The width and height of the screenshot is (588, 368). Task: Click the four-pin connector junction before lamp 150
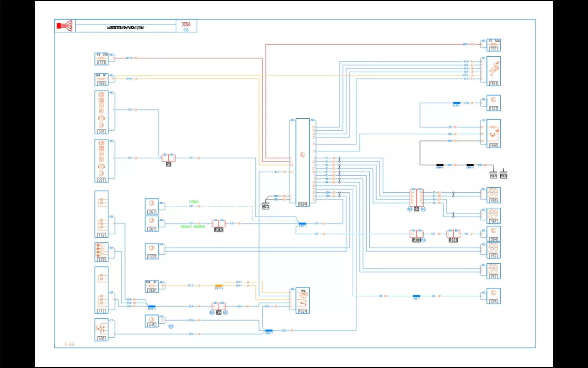coord(416,199)
